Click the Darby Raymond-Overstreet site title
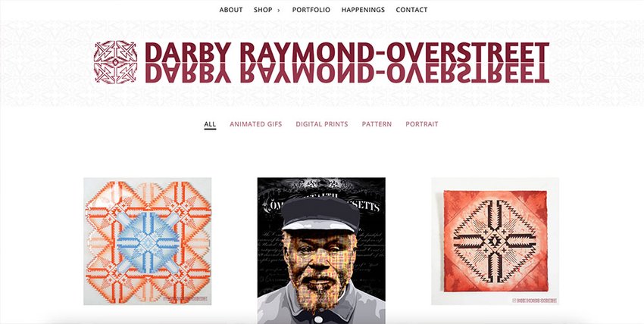644x324 pixels. [x=347, y=52]
